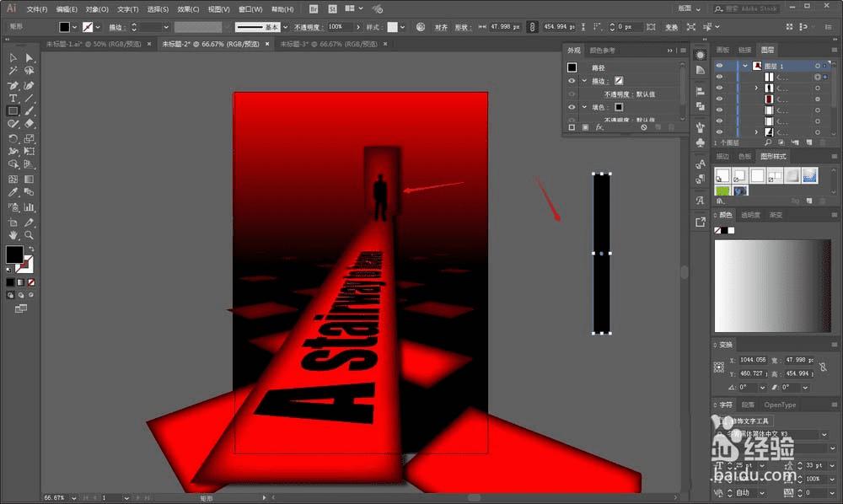Toggle visibility of 图层 1 layer

click(719, 65)
